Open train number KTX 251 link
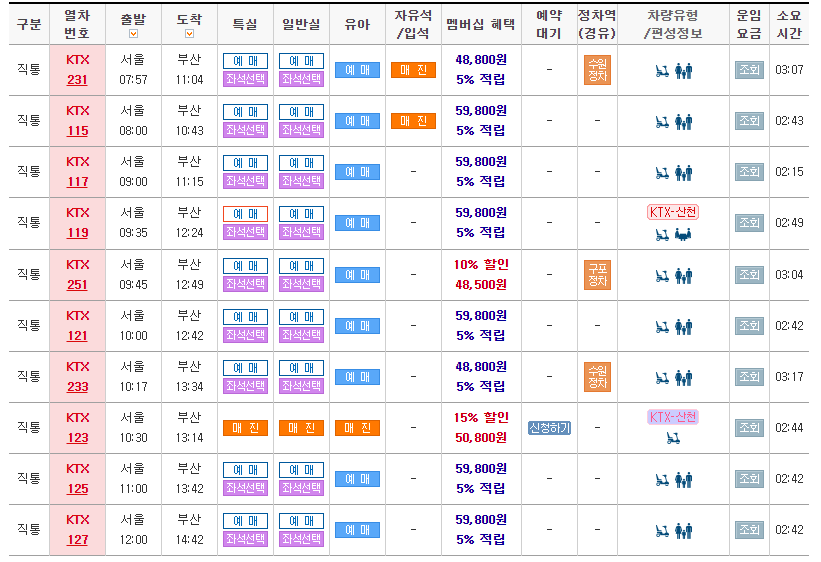 (x=77, y=285)
